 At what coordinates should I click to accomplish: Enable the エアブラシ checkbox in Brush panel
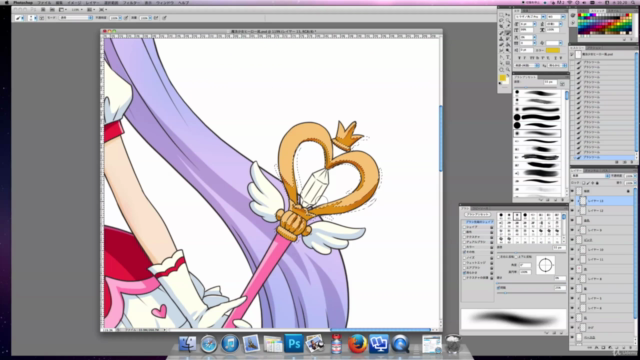click(x=464, y=268)
